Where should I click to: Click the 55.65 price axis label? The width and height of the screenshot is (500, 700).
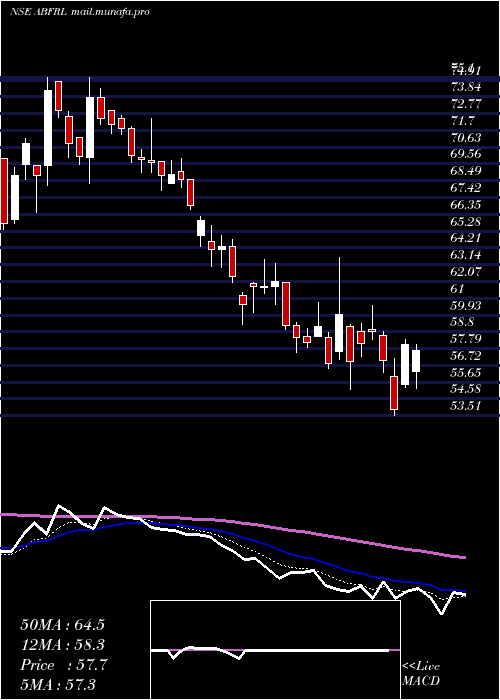pyautogui.click(x=467, y=372)
